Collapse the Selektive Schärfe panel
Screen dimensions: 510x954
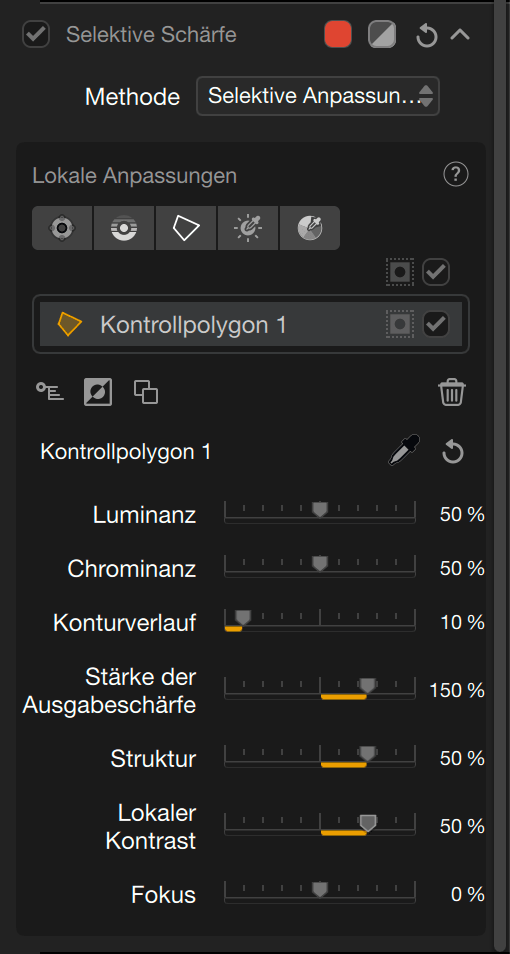pyautogui.click(x=460, y=35)
